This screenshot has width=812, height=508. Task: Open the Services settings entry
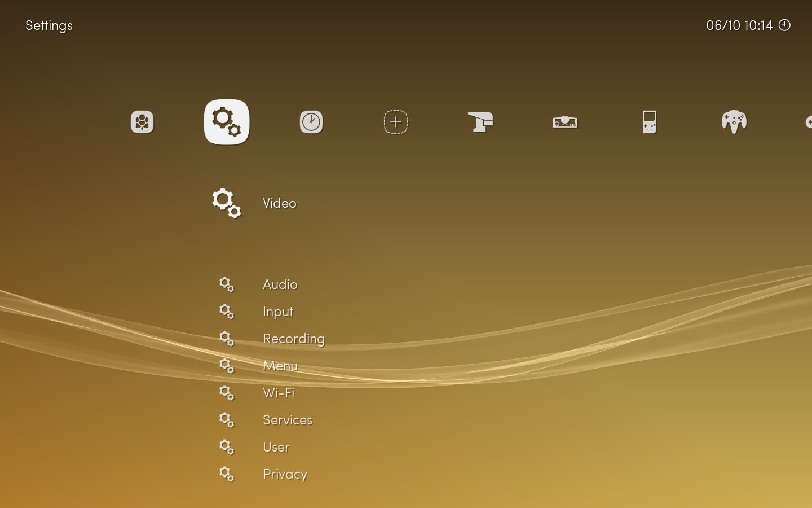point(288,420)
